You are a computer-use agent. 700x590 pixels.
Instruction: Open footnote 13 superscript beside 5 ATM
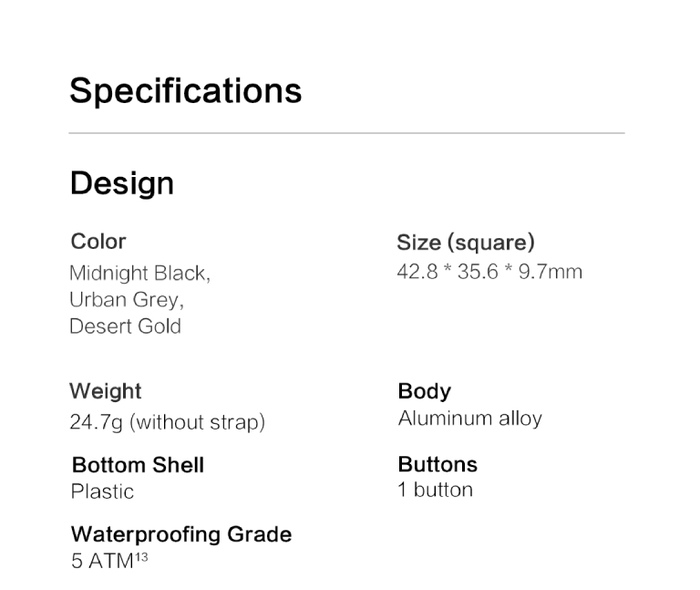(141, 557)
